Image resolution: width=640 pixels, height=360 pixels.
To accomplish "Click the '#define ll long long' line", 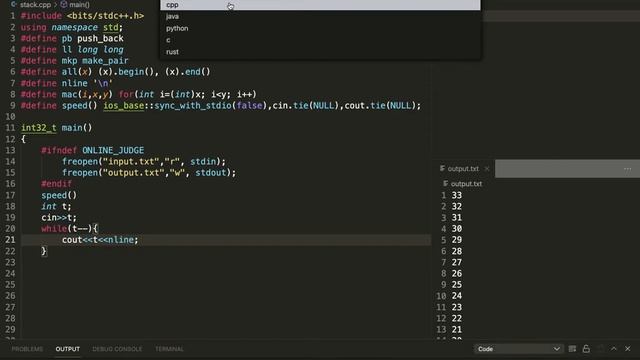I will tap(72, 50).
